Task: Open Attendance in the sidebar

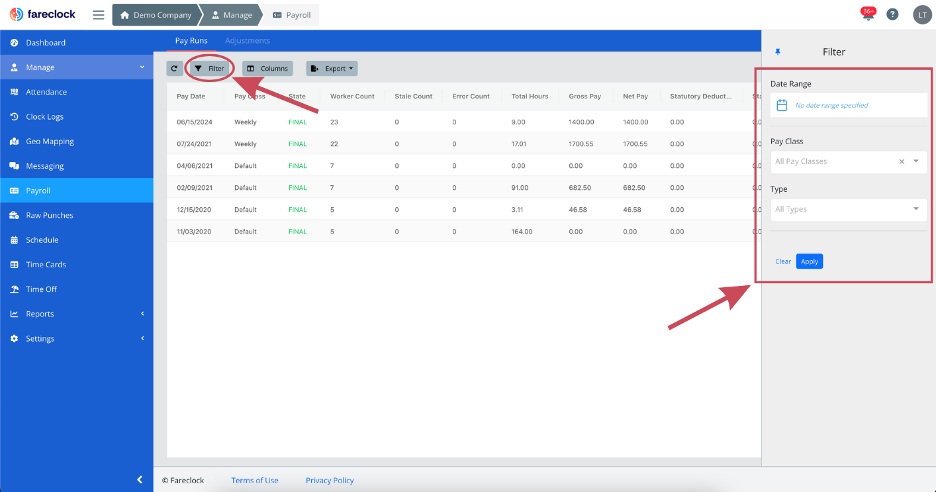Action: pyautogui.click(x=76, y=92)
